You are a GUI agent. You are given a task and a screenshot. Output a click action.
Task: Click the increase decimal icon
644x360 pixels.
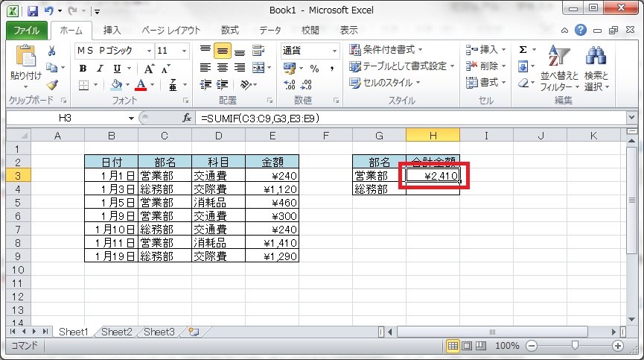click(x=290, y=85)
